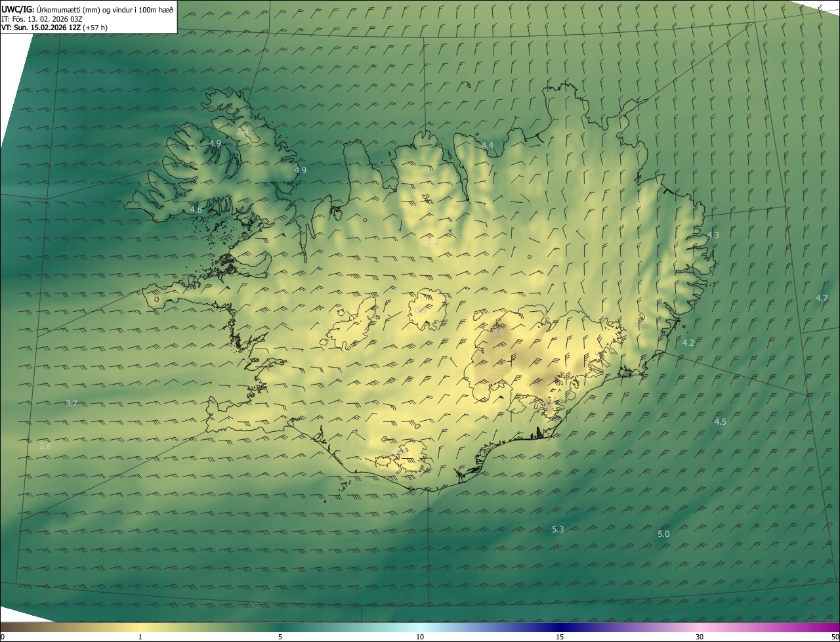Click the 4.5 value over the southeast sea
Screen dimensions: 840x642
(x=720, y=421)
